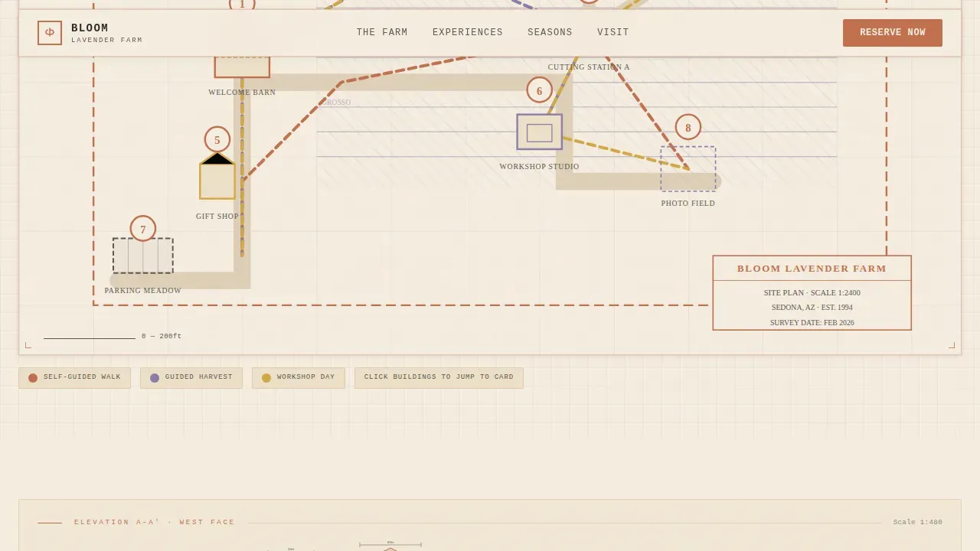Go to the Seasons nav link
The height and width of the screenshot is (551, 980).
(x=550, y=33)
